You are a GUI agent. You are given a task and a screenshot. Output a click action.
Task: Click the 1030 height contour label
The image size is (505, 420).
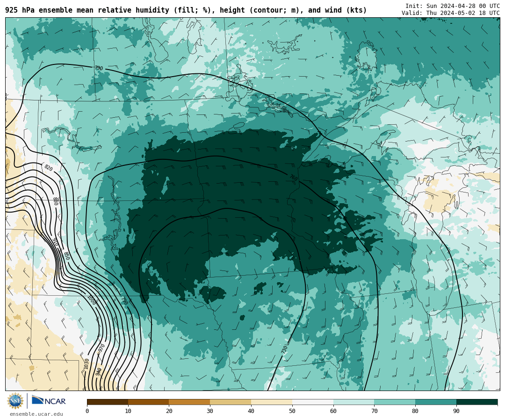tap(87, 364)
